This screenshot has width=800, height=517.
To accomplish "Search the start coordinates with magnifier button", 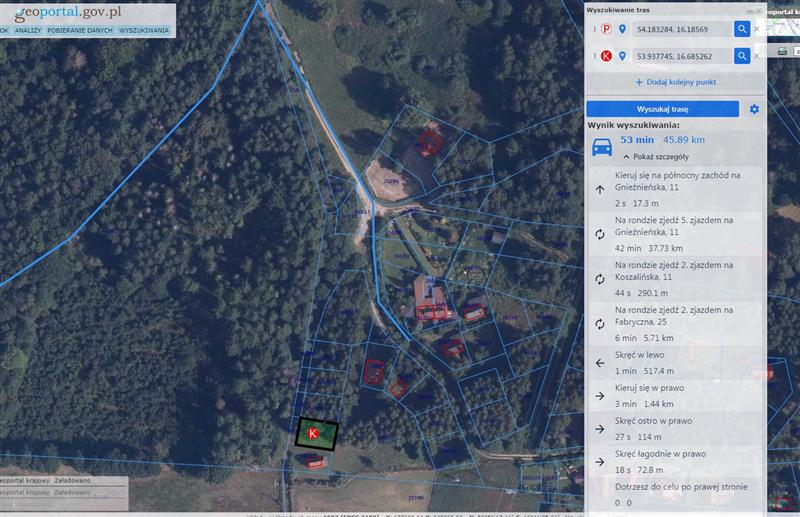I will (x=741, y=30).
